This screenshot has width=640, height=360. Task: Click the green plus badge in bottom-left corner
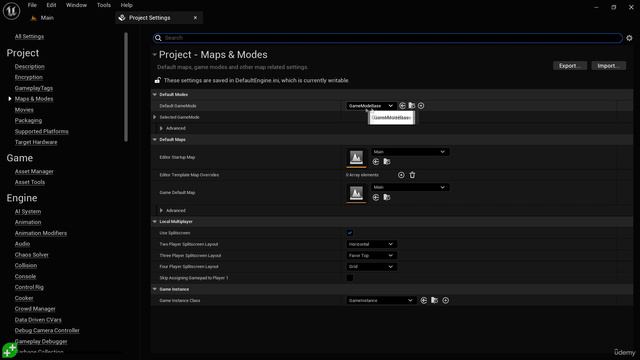point(10,350)
